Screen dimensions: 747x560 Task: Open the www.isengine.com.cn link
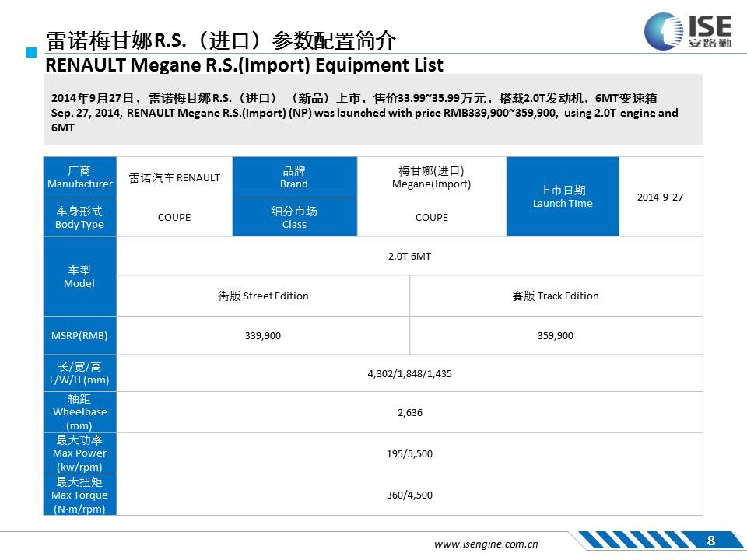(486, 544)
